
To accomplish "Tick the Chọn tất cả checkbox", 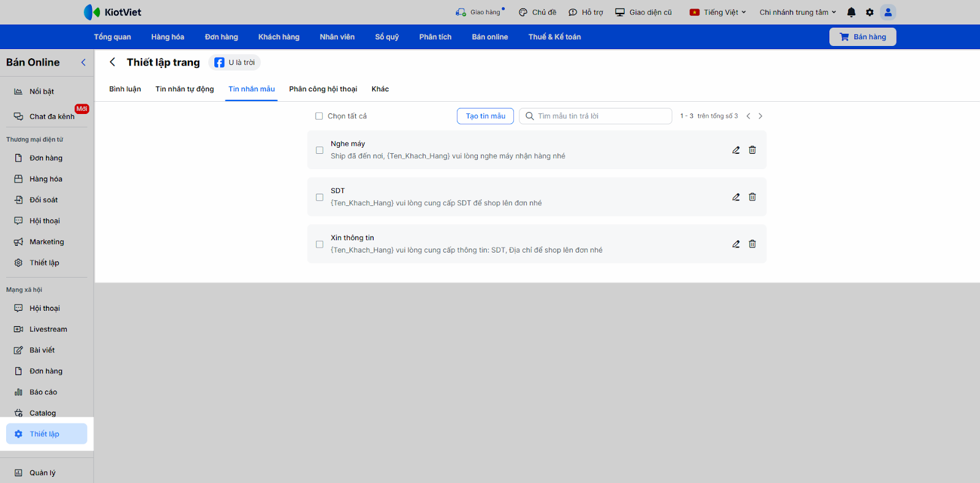I will point(319,116).
